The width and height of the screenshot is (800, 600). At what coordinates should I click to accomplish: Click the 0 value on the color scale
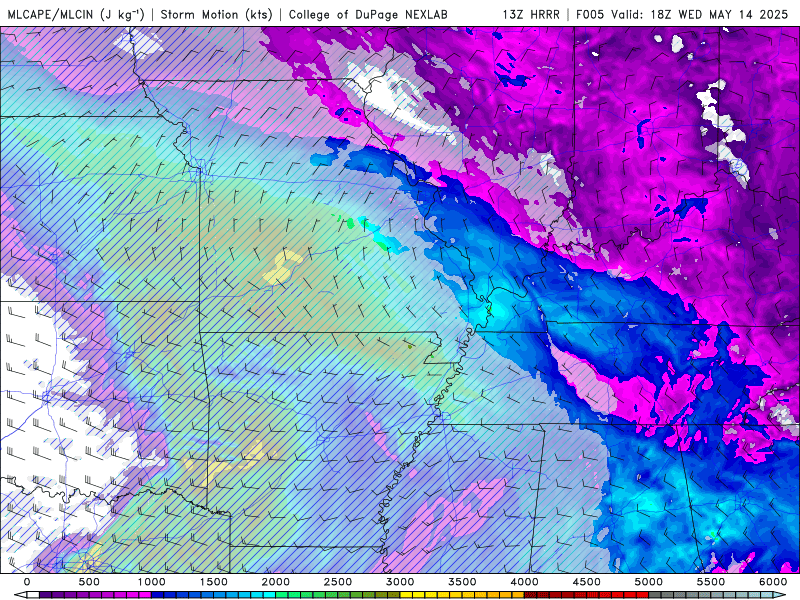(27, 582)
